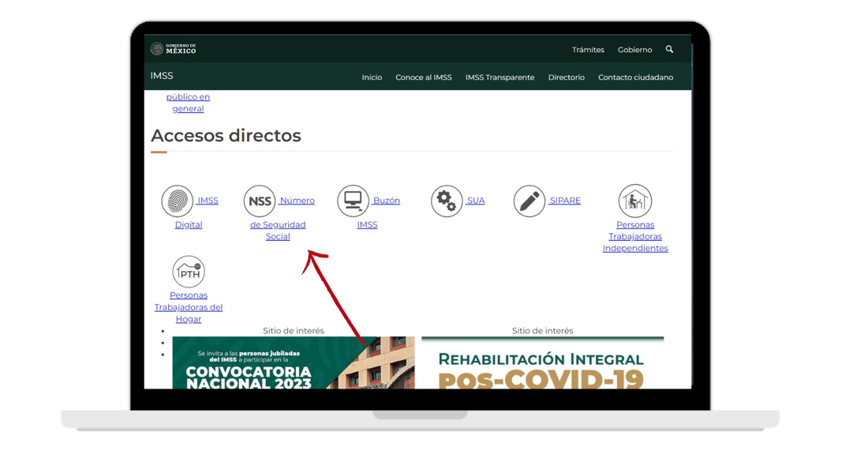Viewport: 868px width, 462px height.
Task: Select IMSS Transparente from the navigation
Action: (x=499, y=77)
